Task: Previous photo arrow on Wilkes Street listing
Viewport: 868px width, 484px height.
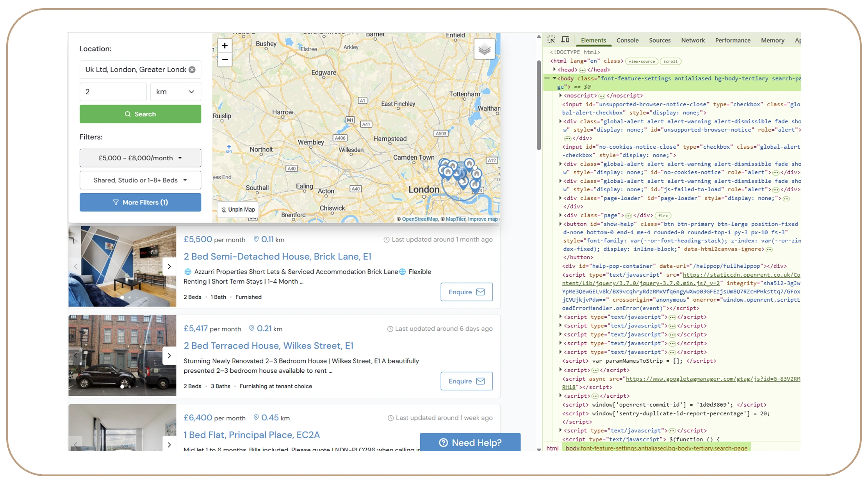Action: (75, 356)
